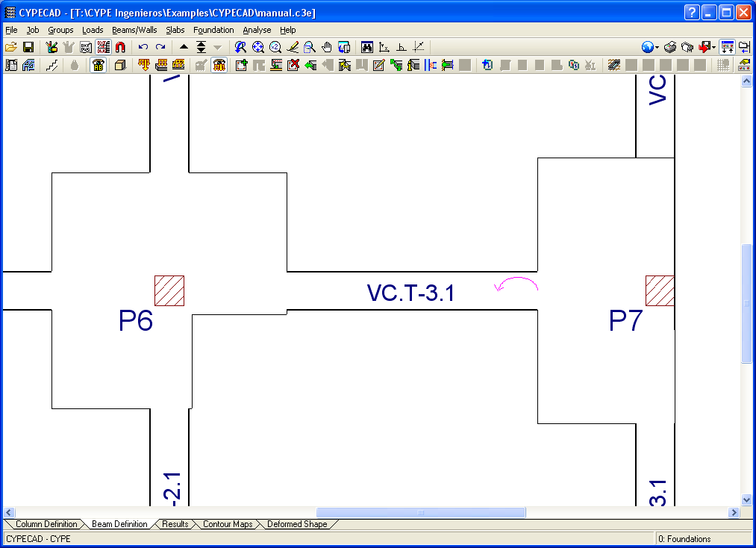Click the scroll left arrow button

pos(9,512)
